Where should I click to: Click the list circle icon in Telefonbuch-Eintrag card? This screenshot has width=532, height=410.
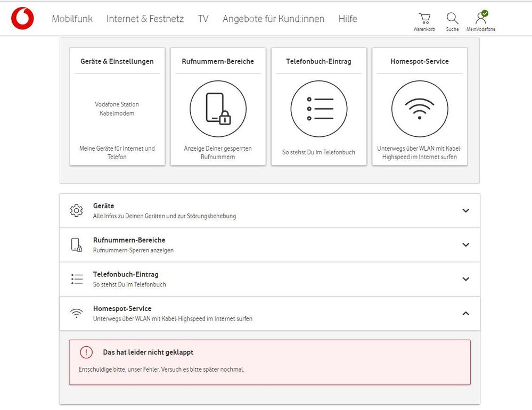[319, 109]
